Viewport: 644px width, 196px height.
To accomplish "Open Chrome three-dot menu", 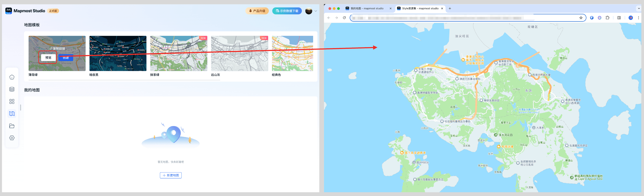I will (x=638, y=18).
